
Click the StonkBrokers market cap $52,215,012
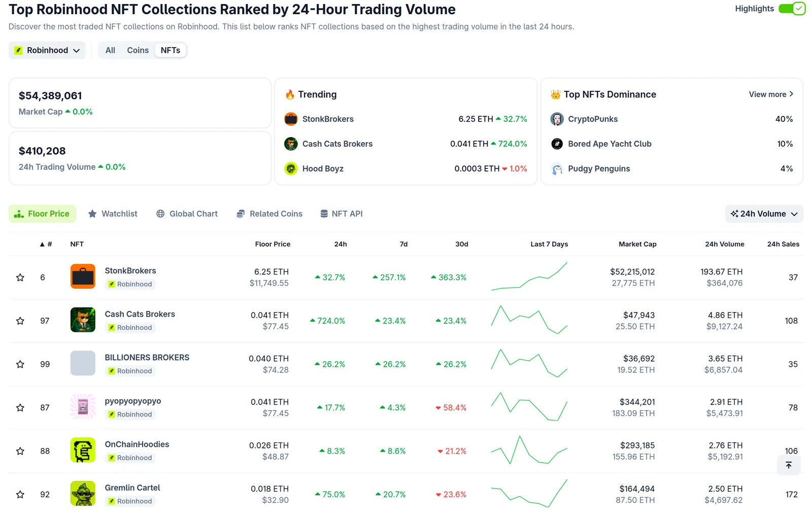pyautogui.click(x=632, y=272)
